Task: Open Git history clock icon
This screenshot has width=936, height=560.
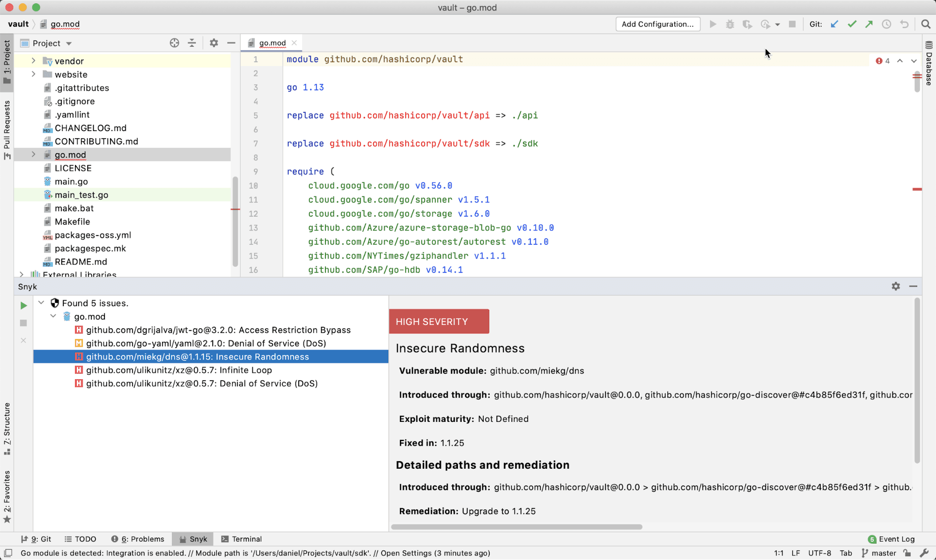Action: 886,24
